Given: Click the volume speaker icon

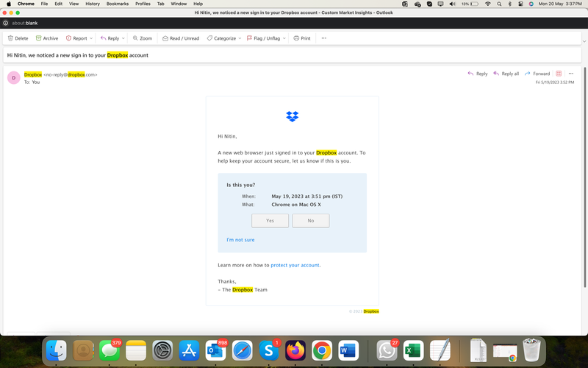Looking at the screenshot, I should (452, 4).
